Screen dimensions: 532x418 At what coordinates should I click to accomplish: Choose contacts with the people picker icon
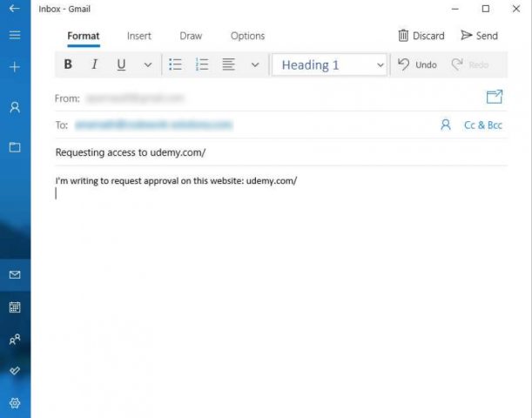coord(446,125)
